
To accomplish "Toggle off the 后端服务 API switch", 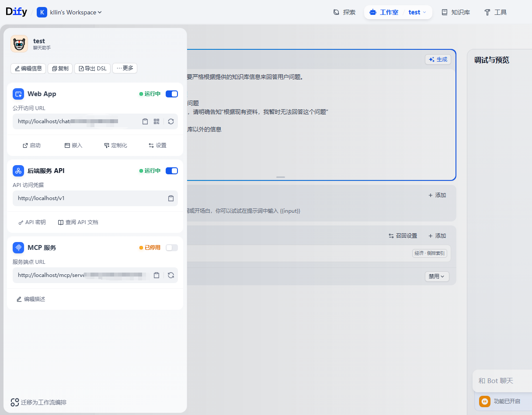I will (x=172, y=171).
